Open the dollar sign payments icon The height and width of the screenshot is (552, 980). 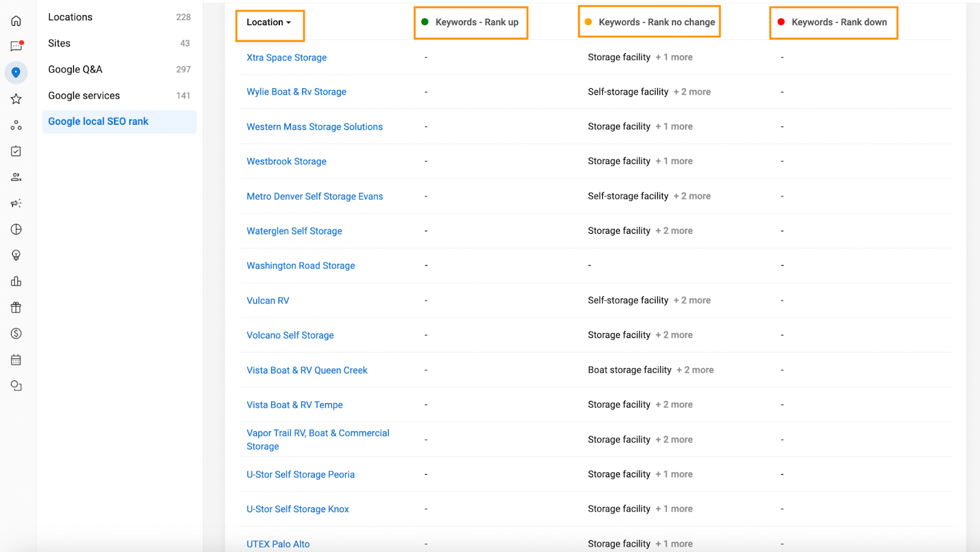pos(16,334)
